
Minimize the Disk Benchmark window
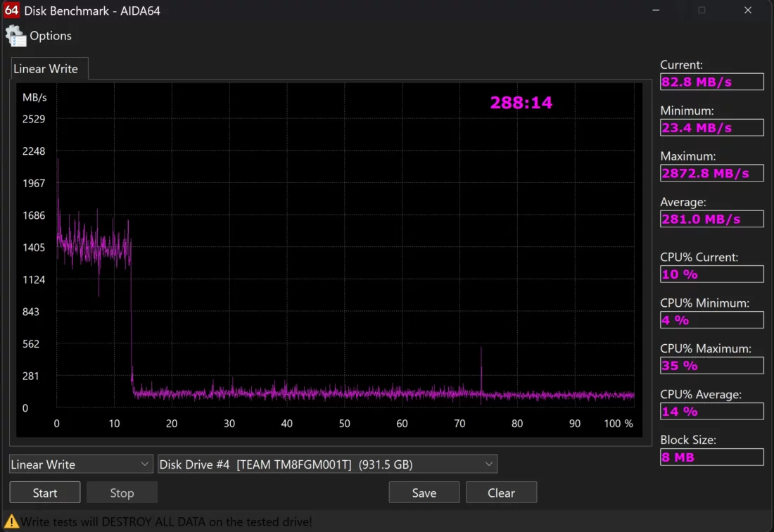[x=656, y=11]
